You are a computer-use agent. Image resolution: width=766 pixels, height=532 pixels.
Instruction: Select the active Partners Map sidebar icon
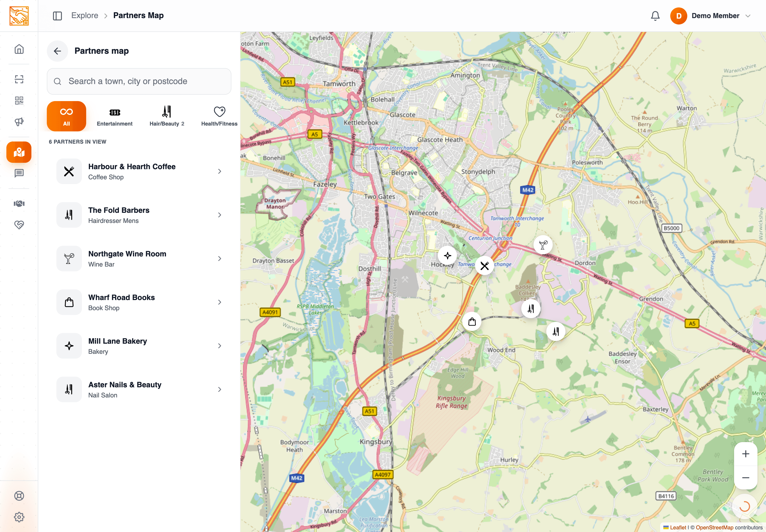pos(19,152)
